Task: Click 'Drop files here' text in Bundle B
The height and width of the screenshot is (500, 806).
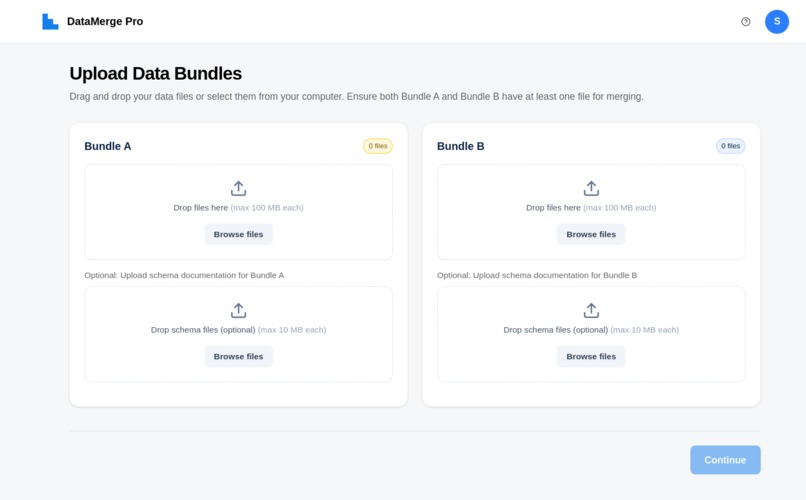Action: pyautogui.click(x=553, y=208)
